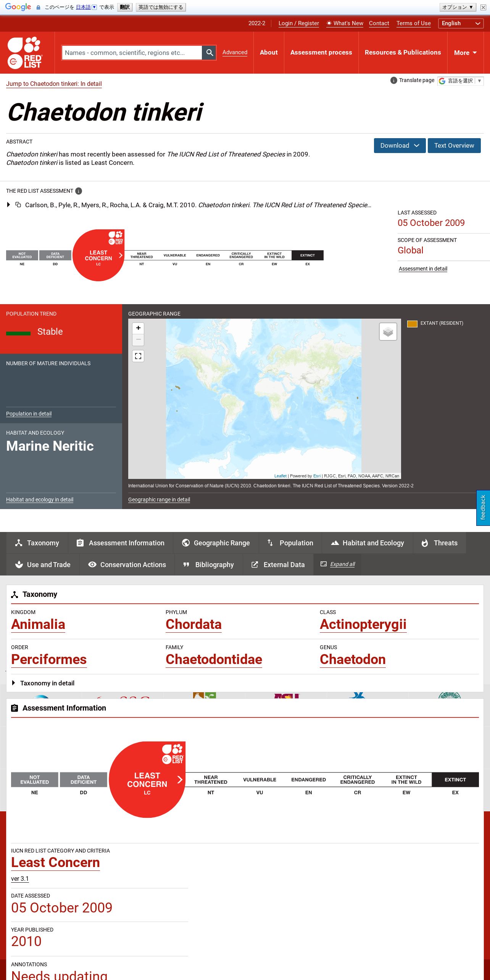Open Terms of Use link
This screenshot has height=980, width=490.
coord(413,23)
